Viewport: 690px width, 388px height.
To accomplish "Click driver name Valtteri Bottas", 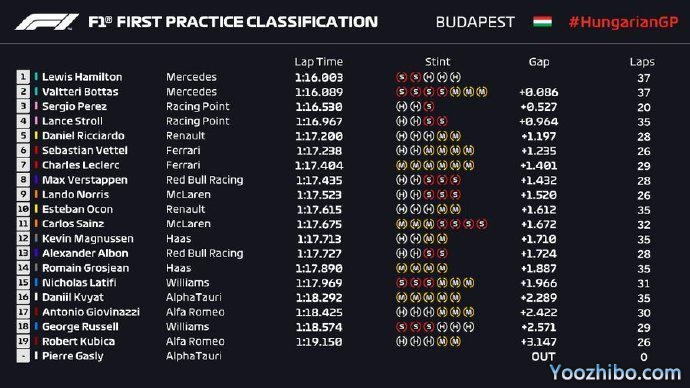I will coord(80,92).
